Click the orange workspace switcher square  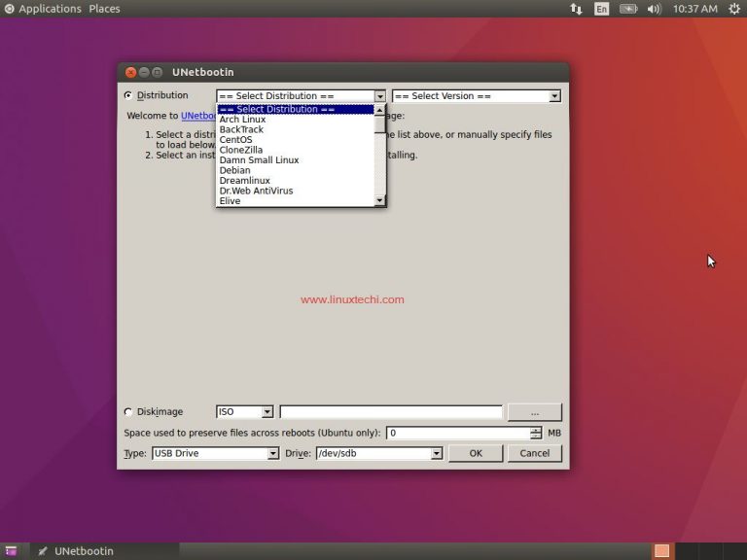point(661,551)
